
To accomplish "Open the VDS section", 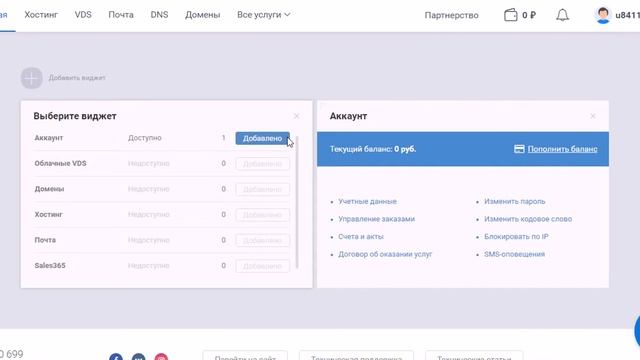I will coord(83,15).
